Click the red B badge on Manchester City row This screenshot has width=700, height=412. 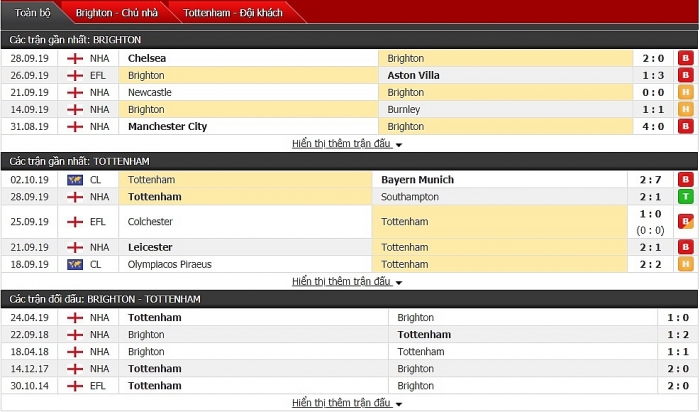point(686,126)
